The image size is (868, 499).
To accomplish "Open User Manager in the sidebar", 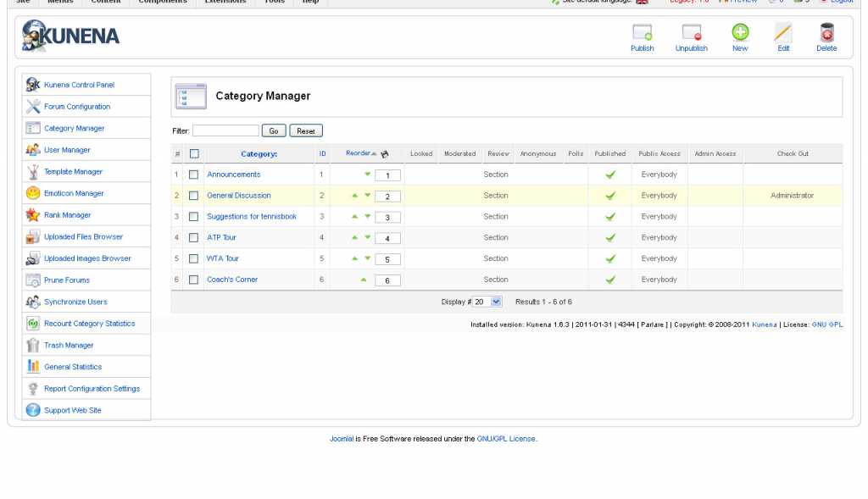I will tap(67, 150).
